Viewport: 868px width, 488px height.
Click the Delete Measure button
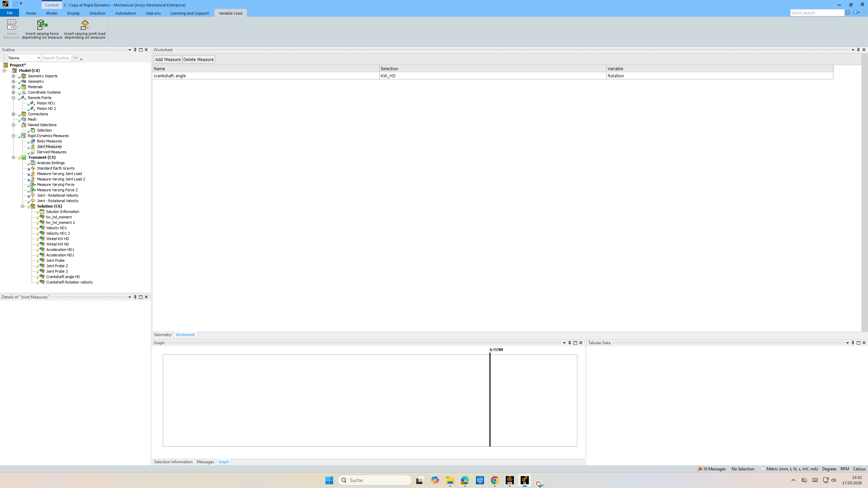[x=198, y=59]
